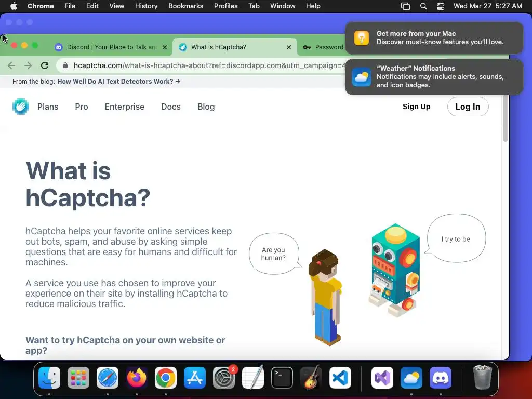532x399 pixels.
Task: Open purple Visual Studio in dock
Action: pos(382,378)
